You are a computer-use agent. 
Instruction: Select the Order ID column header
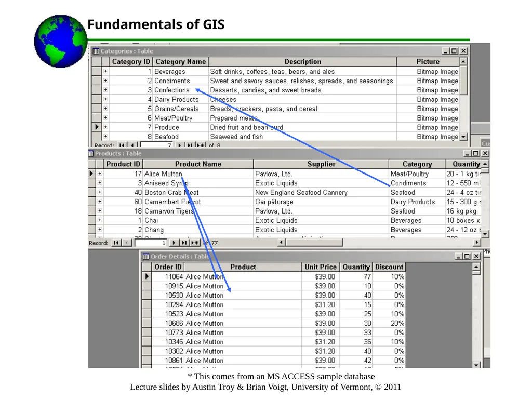click(168, 267)
